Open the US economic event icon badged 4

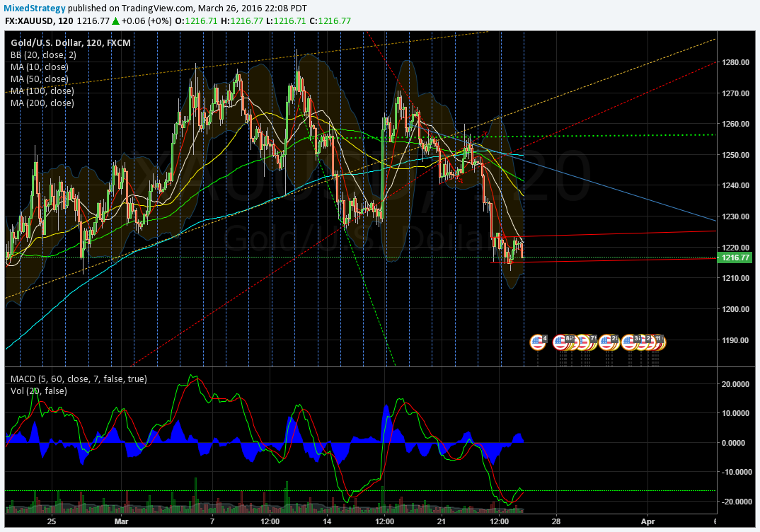coord(538,342)
